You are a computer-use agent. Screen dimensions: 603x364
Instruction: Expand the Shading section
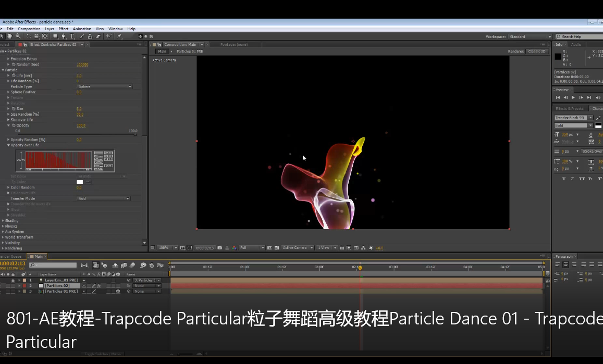(3, 221)
